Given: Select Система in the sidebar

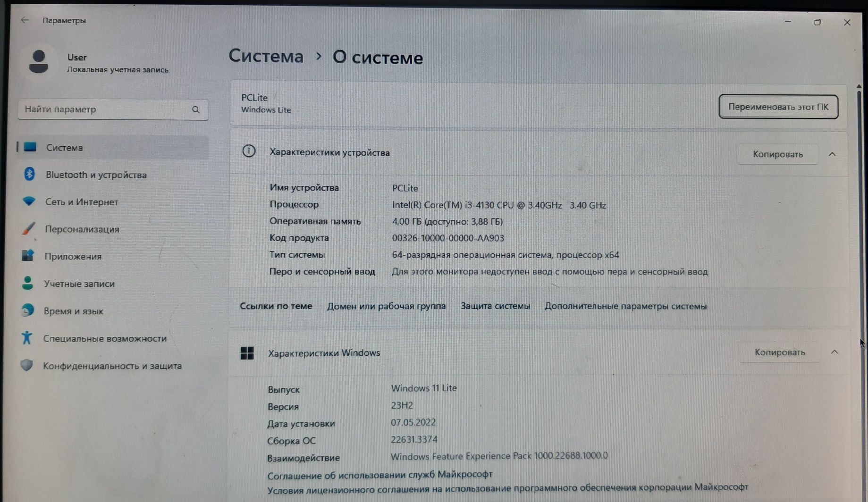Looking at the screenshot, I should [113, 147].
